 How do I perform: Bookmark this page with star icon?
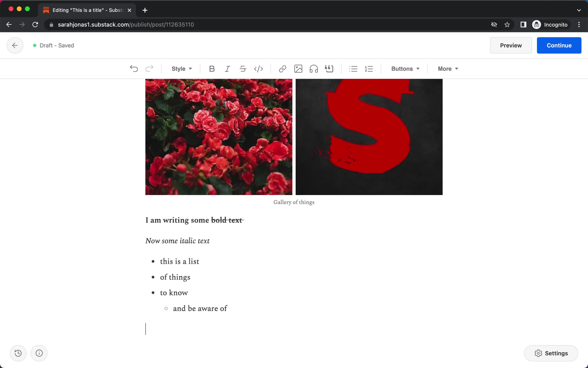pos(507,25)
